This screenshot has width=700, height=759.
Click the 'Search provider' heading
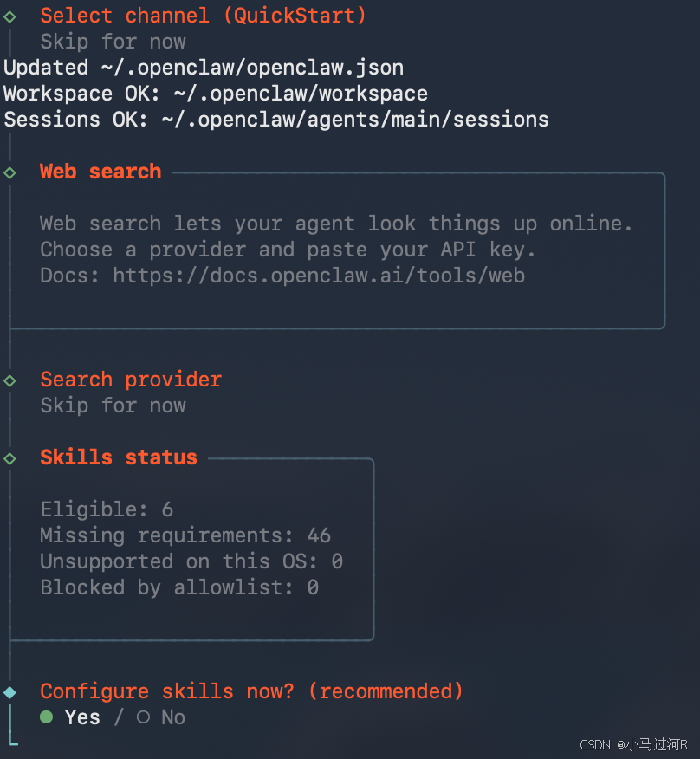tap(131, 379)
